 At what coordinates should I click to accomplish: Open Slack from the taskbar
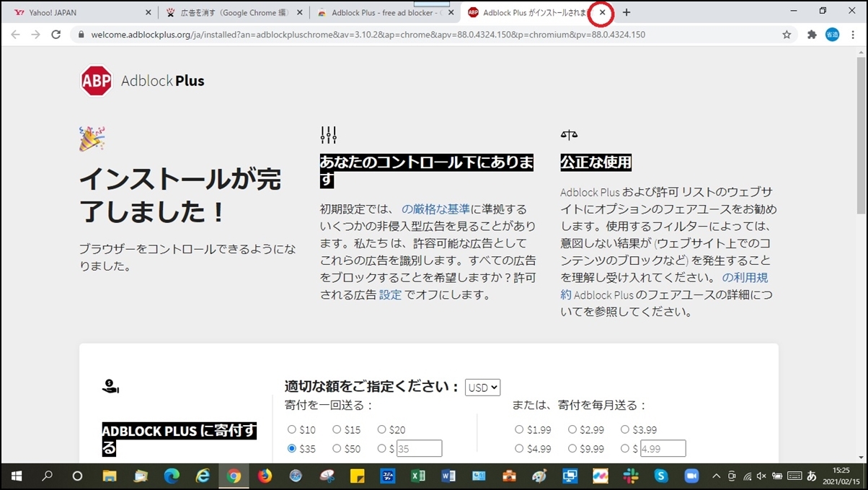pos(631,476)
